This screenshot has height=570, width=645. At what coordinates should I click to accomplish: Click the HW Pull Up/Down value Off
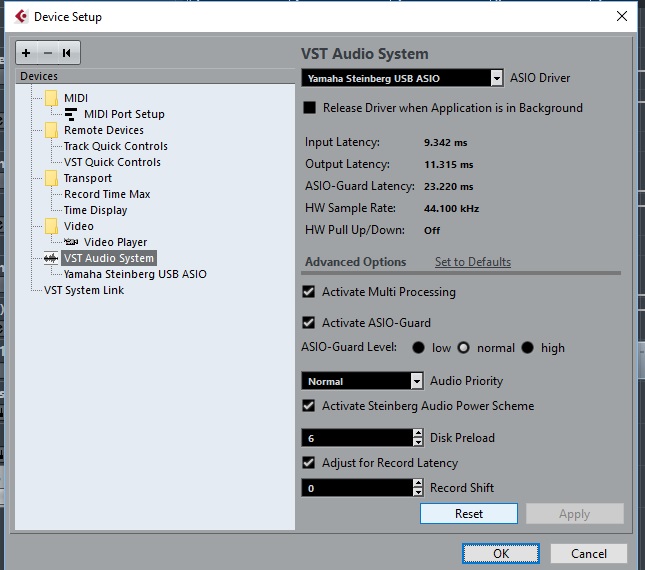point(432,231)
